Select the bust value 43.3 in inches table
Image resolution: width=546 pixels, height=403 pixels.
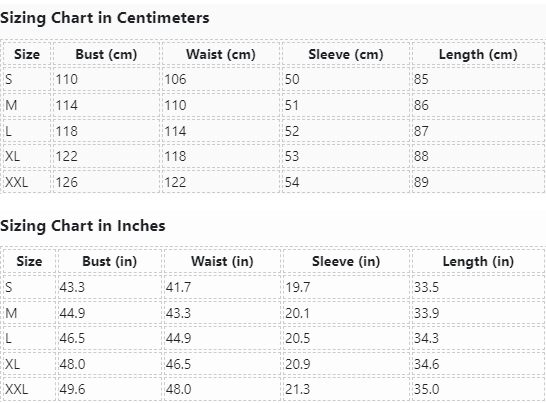(x=72, y=287)
